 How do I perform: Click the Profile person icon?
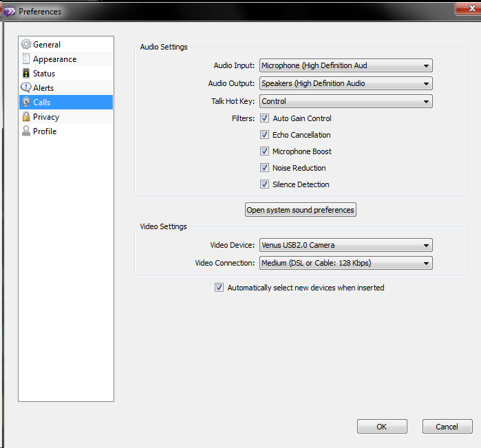tap(26, 131)
